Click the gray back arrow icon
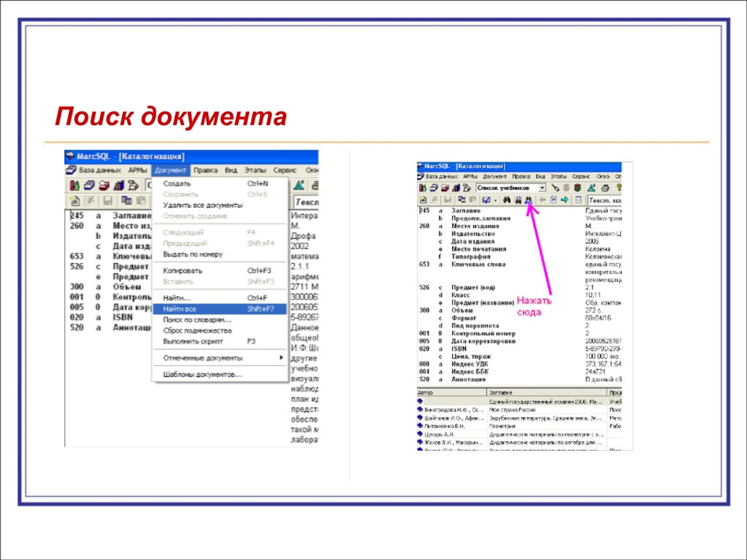The image size is (747, 560). click(543, 200)
